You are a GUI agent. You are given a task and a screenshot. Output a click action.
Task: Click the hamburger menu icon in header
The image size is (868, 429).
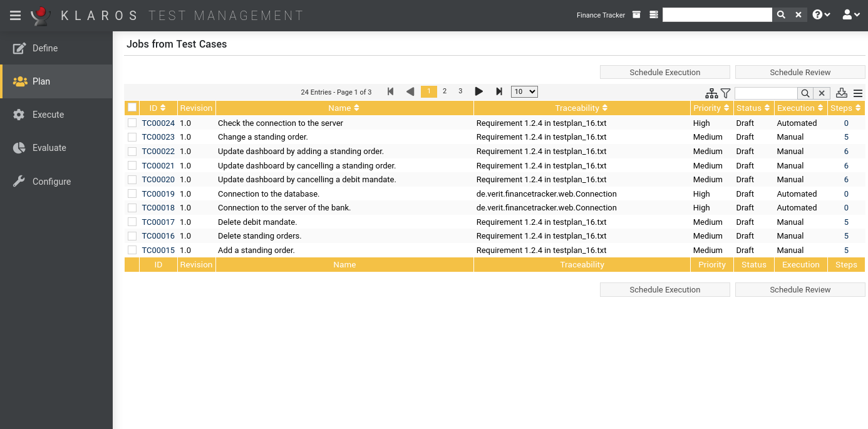coord(16,15)
